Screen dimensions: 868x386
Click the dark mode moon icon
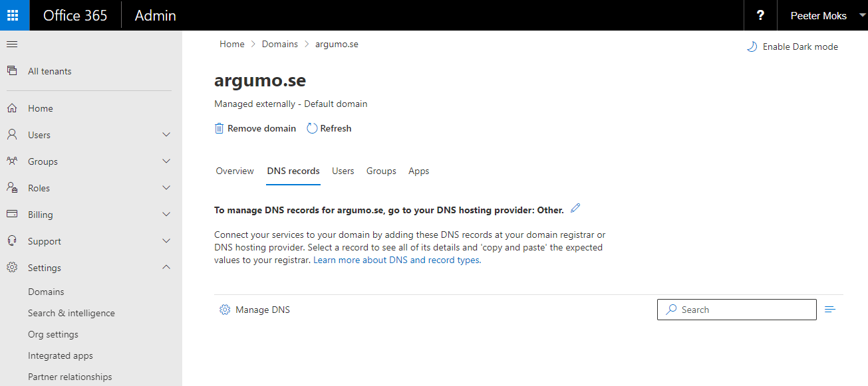(x=752, y=47)
